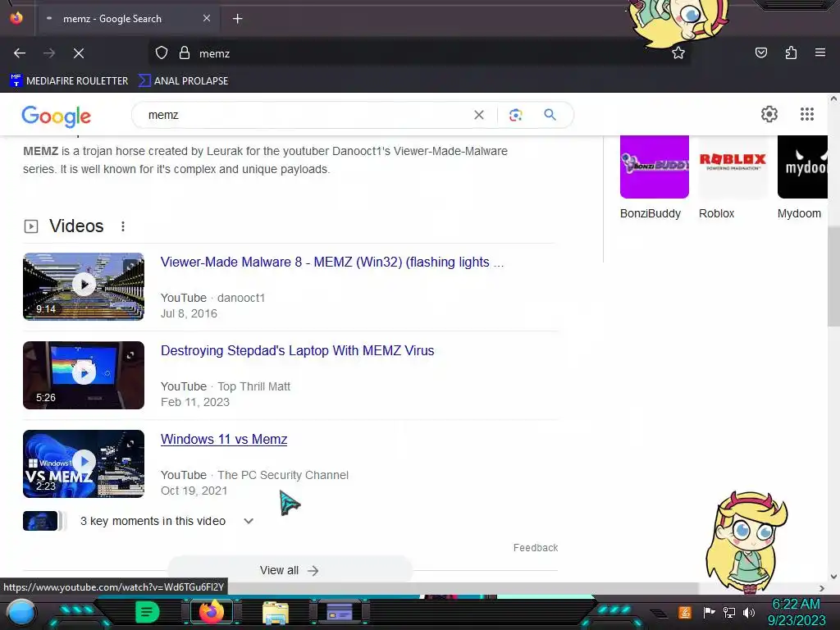The width and height of the screenshot is (840, 630).
Task: Close the memz Google Search tab
Action: (207, 18)
